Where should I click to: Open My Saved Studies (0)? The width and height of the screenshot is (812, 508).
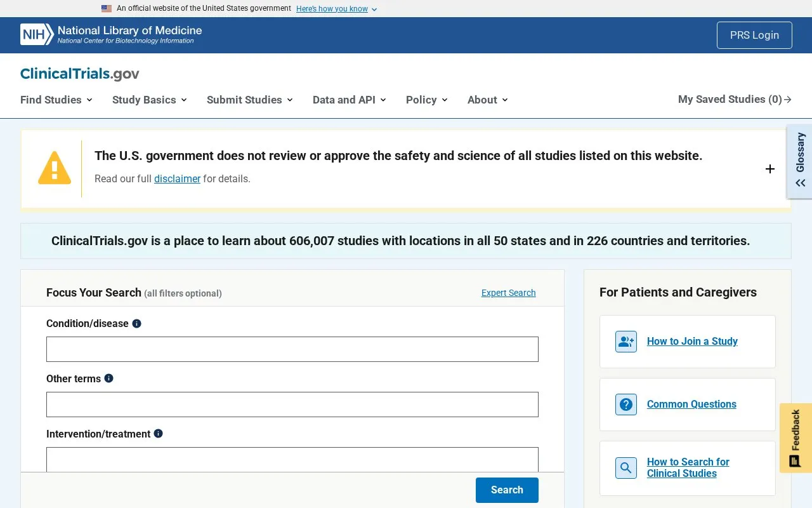[735, 99]
